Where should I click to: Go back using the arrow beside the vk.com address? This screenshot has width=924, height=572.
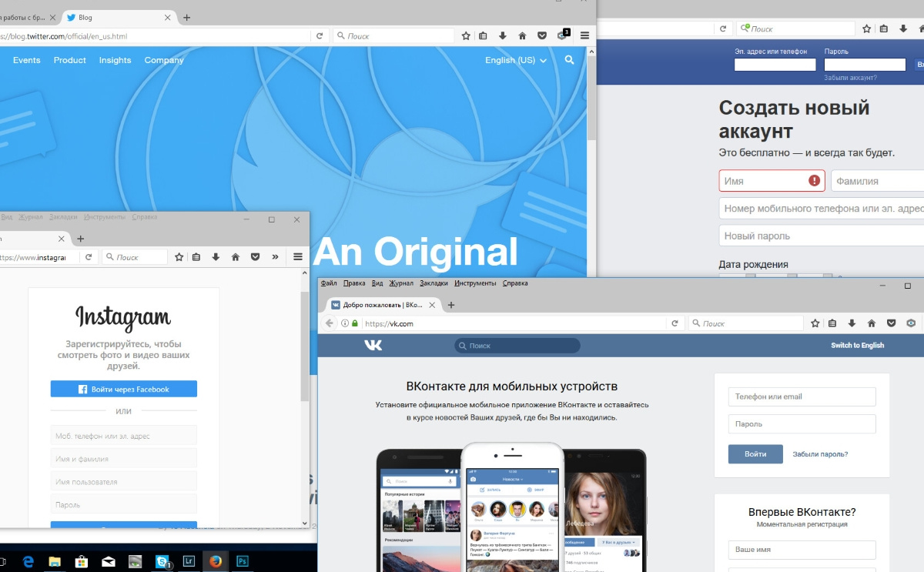tap(330, 323)
